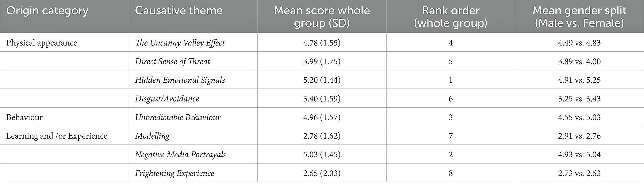Click the Modelling theme cell
Screen dimensions: 644x185
152,136
